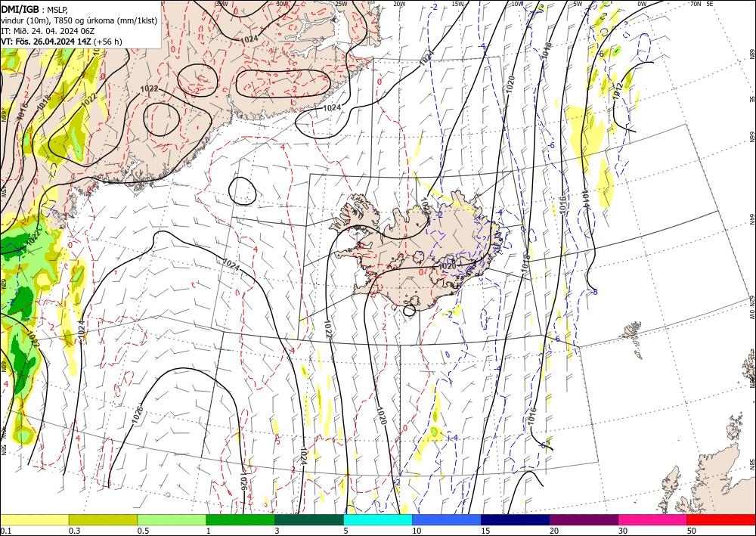The width and height of the screenshot is (756, 536).
Task: Click the '20' legend value
Action: coord(554,531)
